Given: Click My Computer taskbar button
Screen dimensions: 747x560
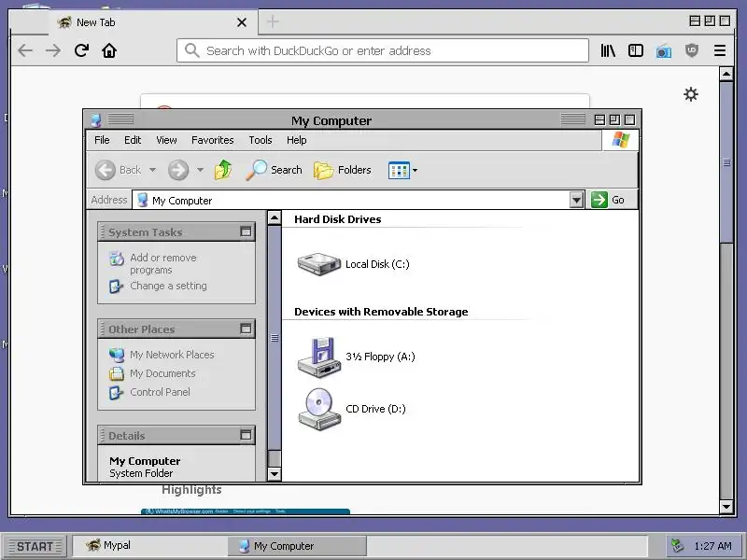Looking at the screenshot, I should click(297, 546).
